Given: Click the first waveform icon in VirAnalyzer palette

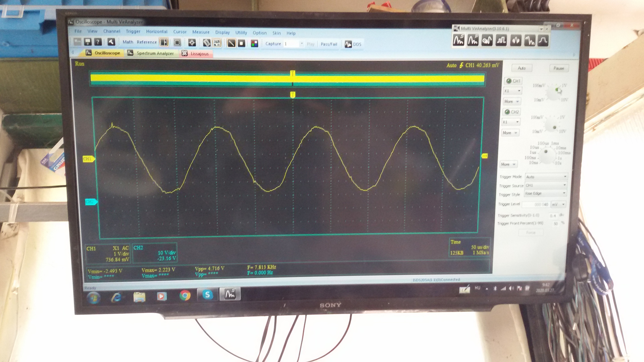Looking at the screenshot, I should [x=459, y=40].
